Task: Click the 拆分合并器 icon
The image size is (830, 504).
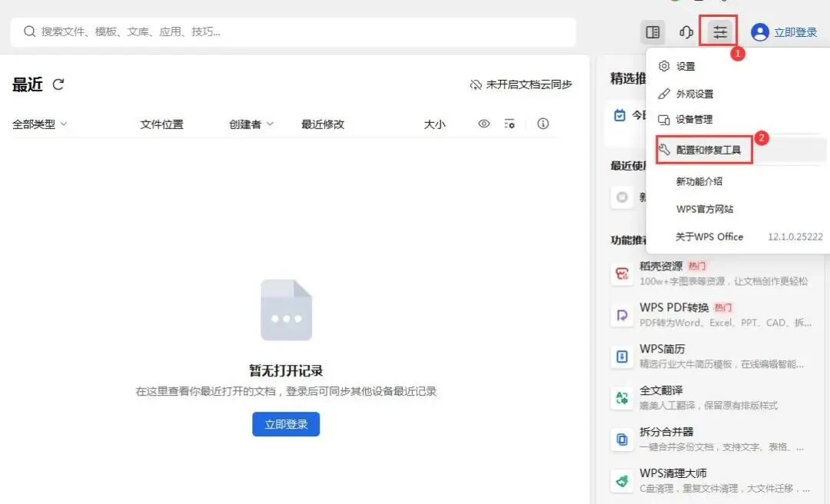Action: 622,439
